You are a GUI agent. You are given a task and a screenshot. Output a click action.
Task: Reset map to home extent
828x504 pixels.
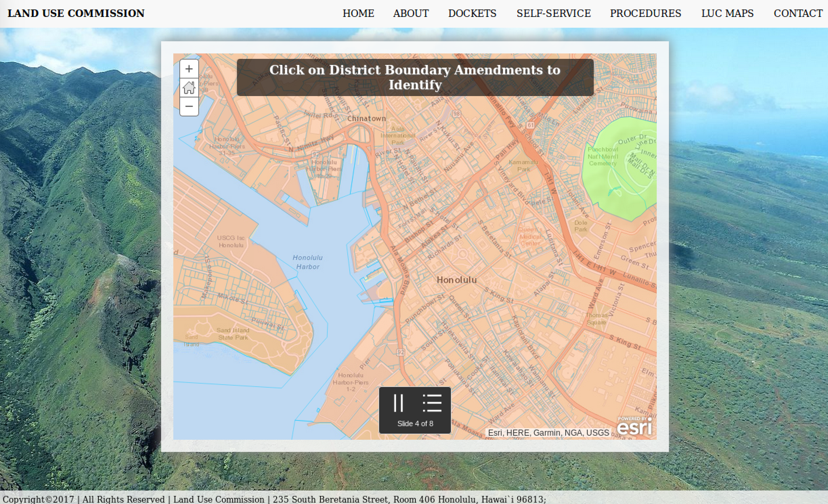[x=189, y=88]
